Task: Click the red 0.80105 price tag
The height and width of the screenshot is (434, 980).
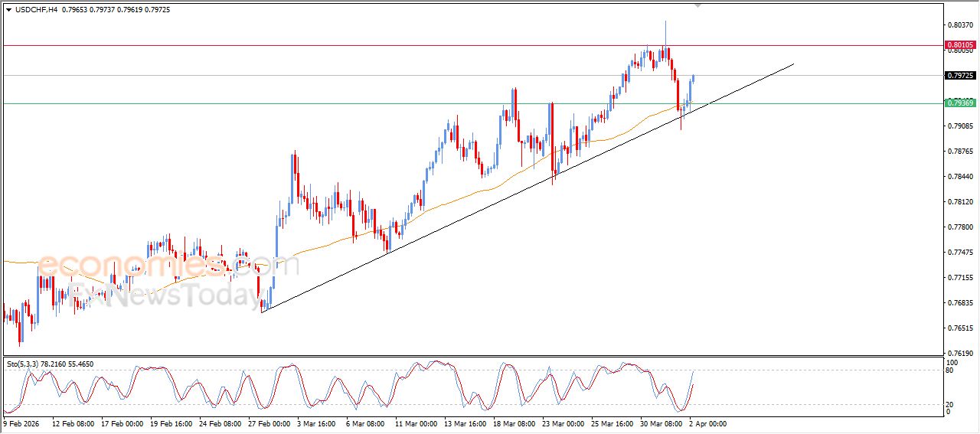Action: tap(960, 45)
